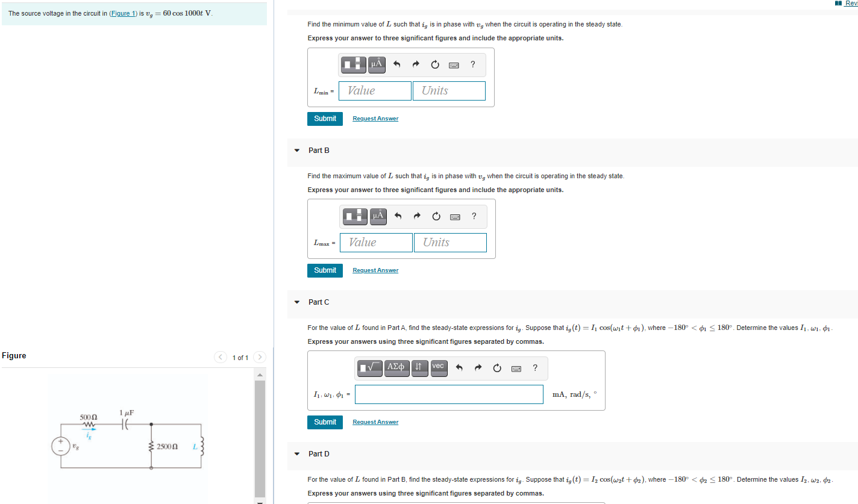Click the "Part D" heading text

pos(319,454)
